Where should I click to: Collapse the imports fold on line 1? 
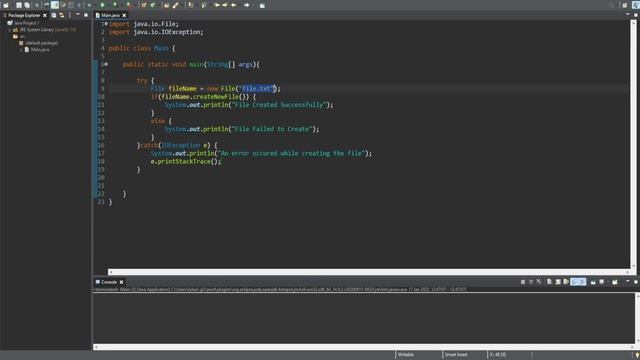pos(106,24)
